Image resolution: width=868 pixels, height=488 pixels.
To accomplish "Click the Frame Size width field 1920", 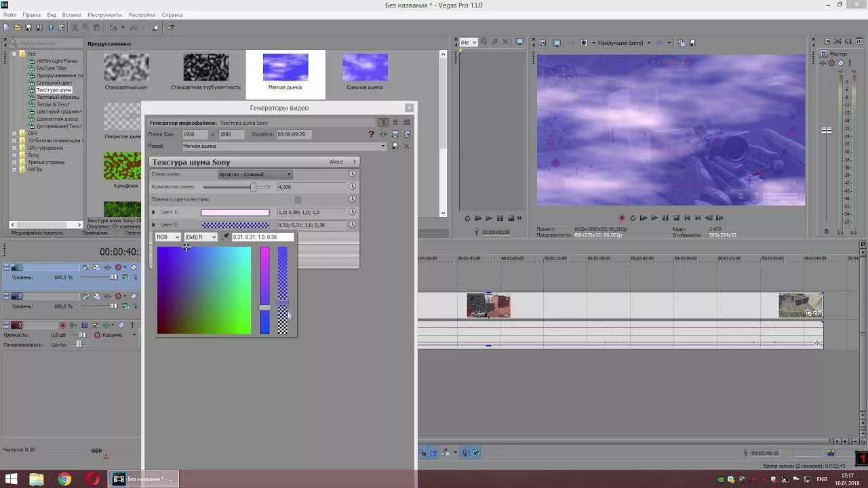I will click(x=195, y=134).
